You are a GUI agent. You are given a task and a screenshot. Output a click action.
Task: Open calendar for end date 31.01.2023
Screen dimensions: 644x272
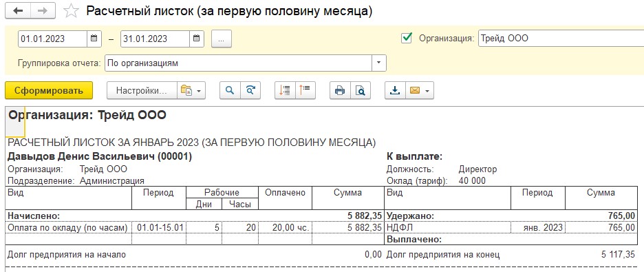pos(196,39)
